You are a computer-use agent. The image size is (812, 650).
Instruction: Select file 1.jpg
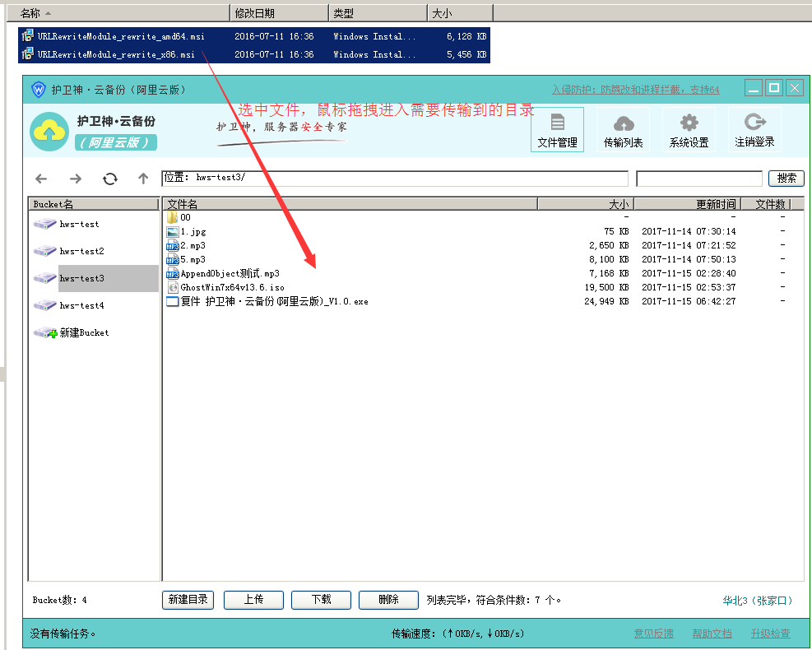point(483,231)
